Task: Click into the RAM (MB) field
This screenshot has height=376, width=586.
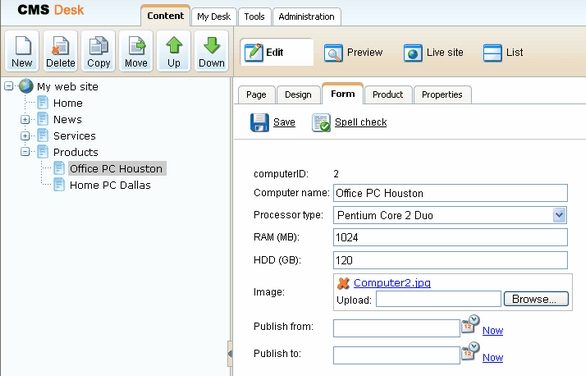Action: 450,237
